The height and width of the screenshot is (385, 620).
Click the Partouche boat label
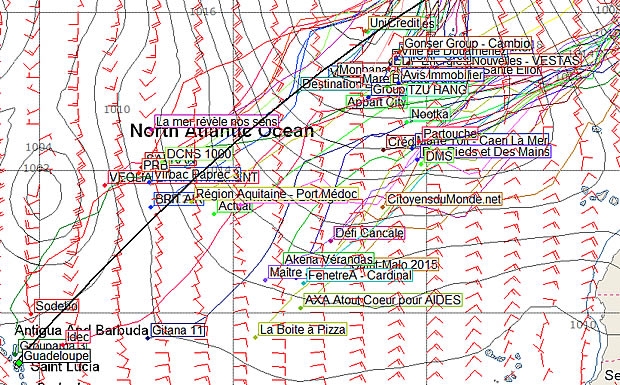tap(450, 134)
